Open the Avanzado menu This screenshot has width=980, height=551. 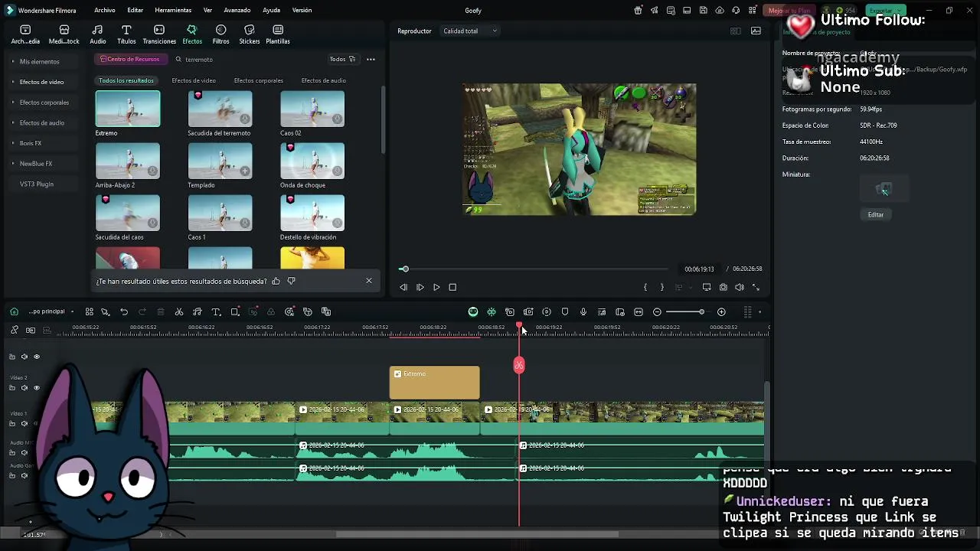pos(237,11)
